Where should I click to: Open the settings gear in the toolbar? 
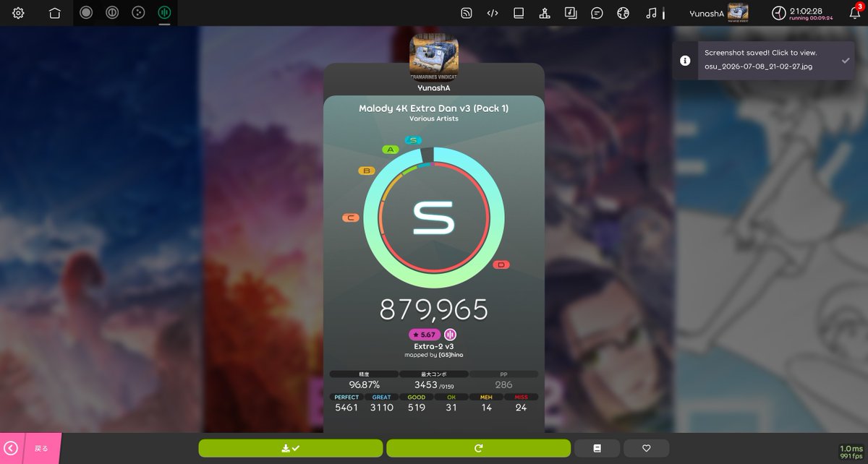[18, 13]
